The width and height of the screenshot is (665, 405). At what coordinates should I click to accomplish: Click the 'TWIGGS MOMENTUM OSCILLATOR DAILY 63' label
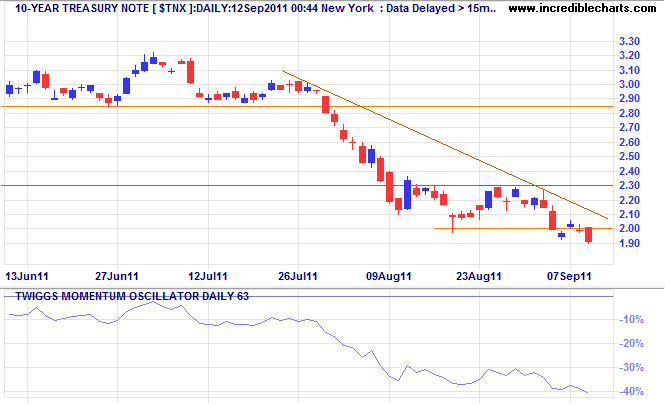(132, 296)
